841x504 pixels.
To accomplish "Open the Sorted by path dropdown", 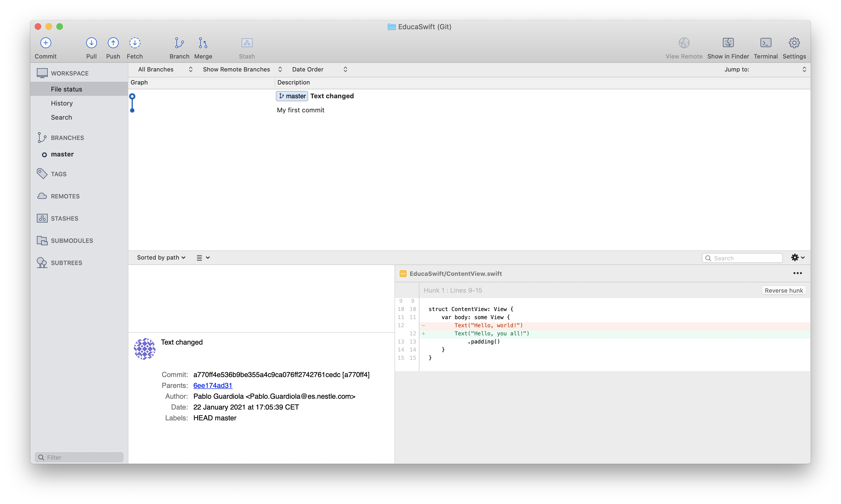I will point(161,257).
